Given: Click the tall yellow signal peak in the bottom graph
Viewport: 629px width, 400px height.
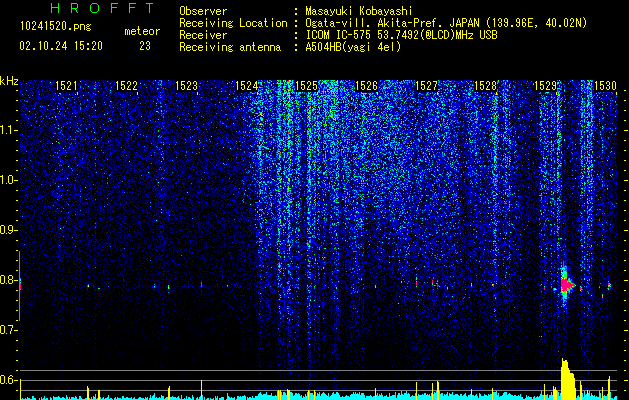Looking at the screenshot, I should pos(566,379).
